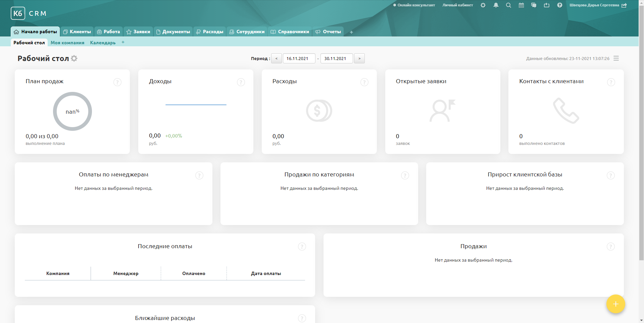Click the Менеджер column header
Image resolution: width=644 pixels, height=323 pixels.
[x=126, y=273]
